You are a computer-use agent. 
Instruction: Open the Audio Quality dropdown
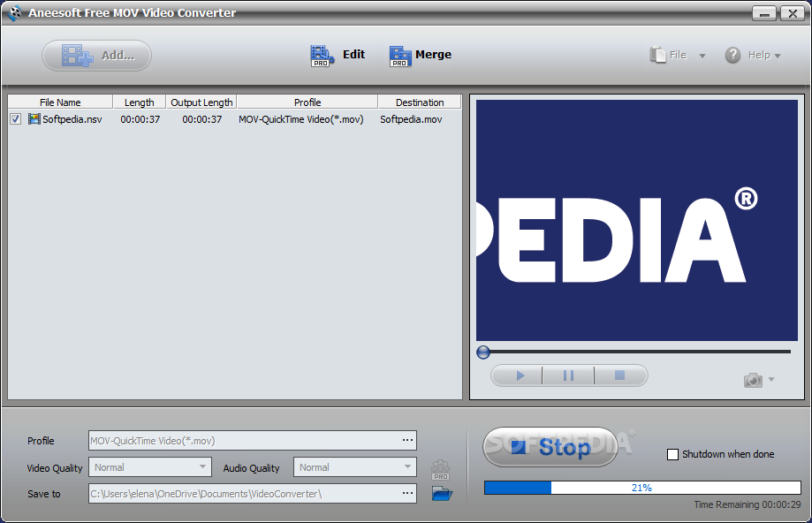coord(354,467)
